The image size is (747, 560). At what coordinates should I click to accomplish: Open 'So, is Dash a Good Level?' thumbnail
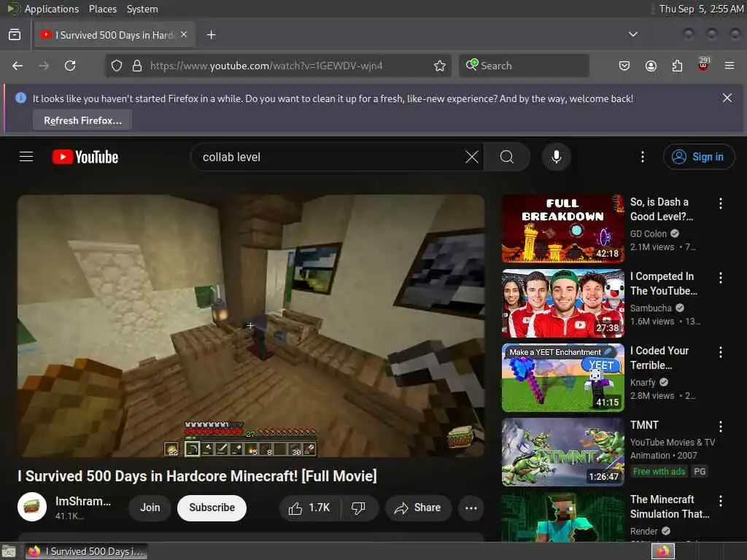(562, 228)
